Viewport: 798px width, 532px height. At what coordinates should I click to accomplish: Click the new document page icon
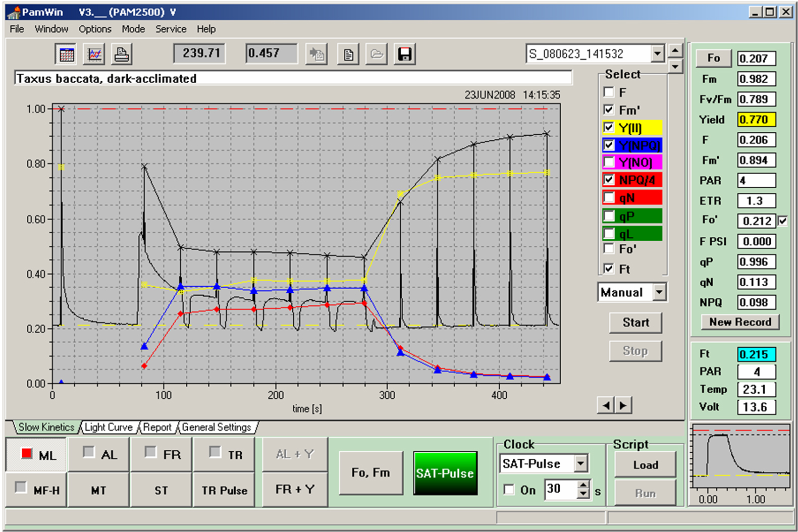tap(348, 54)
